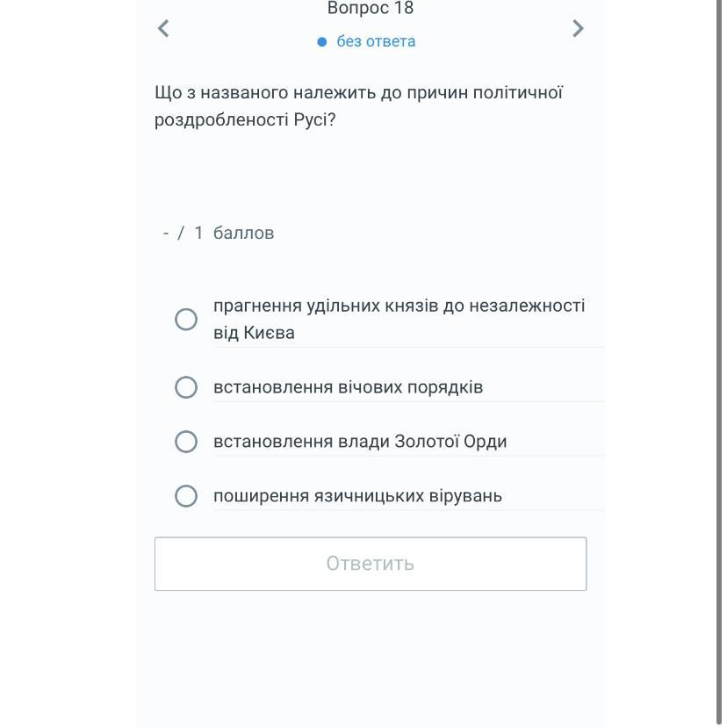Select radio for 'встановлення вічових порядків'
This screenshot has height=728, width=727.
coord(186,387)
